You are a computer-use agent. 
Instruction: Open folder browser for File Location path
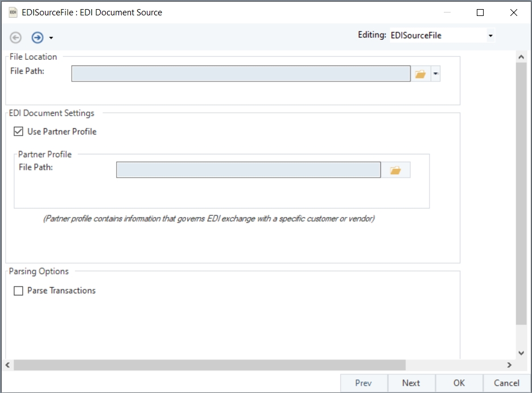420,73
